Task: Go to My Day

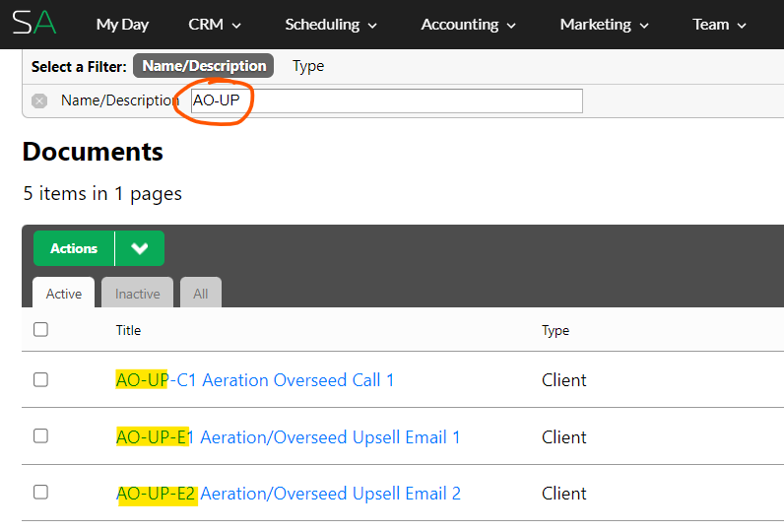Action: click(x=122, y=25)
